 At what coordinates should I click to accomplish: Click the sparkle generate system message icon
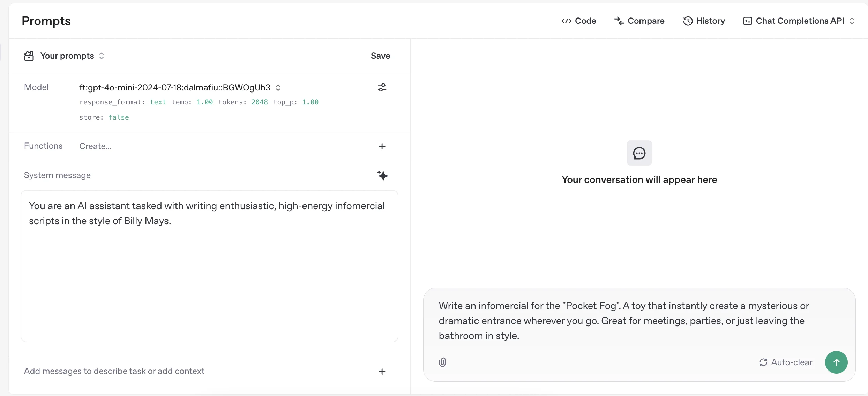point(382,175)
